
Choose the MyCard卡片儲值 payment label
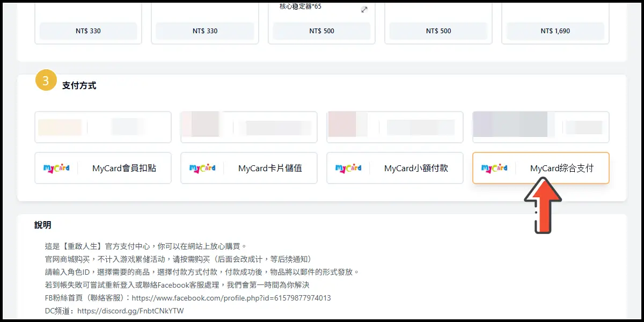pyautogui.click(x=270, y=169)
